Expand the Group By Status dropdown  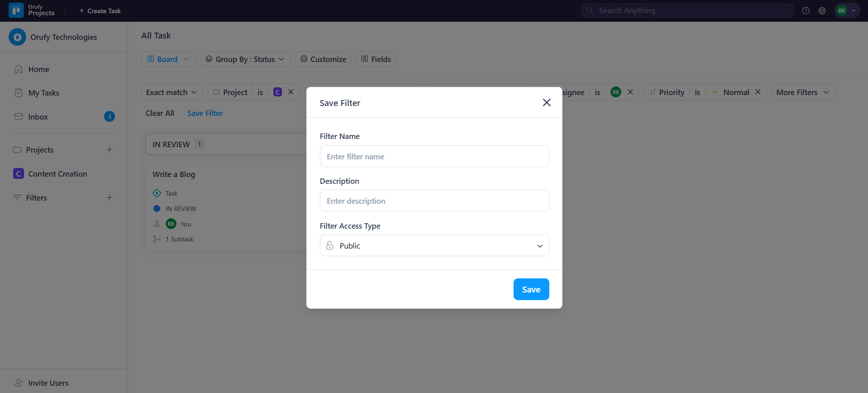click(245, 59)
